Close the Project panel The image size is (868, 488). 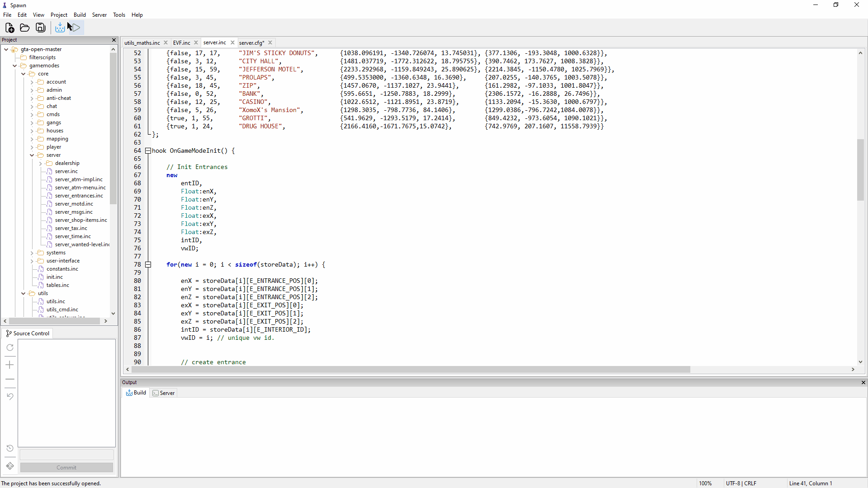(114, 40)
